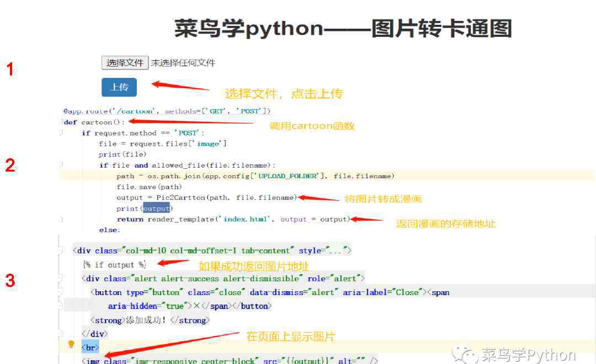Click the 选择文件 file chooser button
Viewport: 596px width, 364px height.
coord(125,63)
